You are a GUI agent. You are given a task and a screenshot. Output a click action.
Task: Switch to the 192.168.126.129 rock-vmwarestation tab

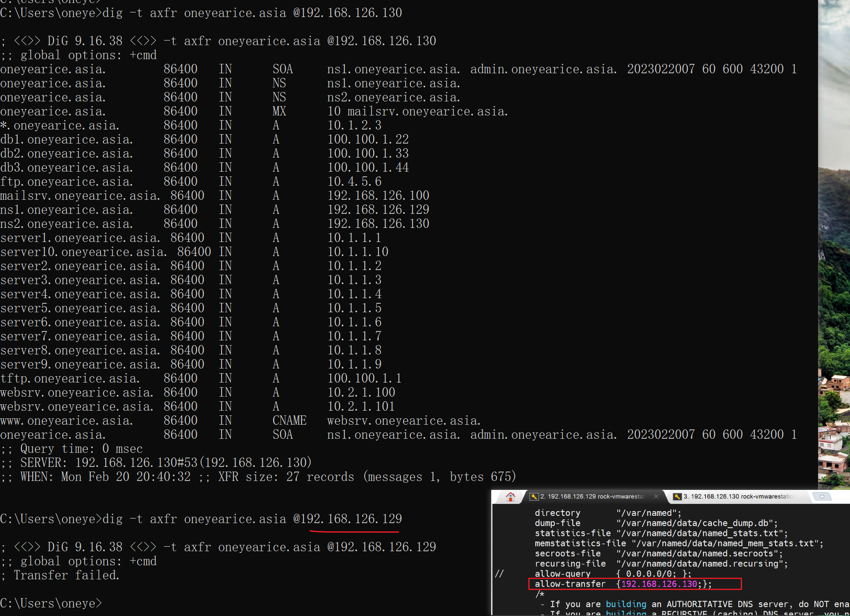[x=592, y=497]
